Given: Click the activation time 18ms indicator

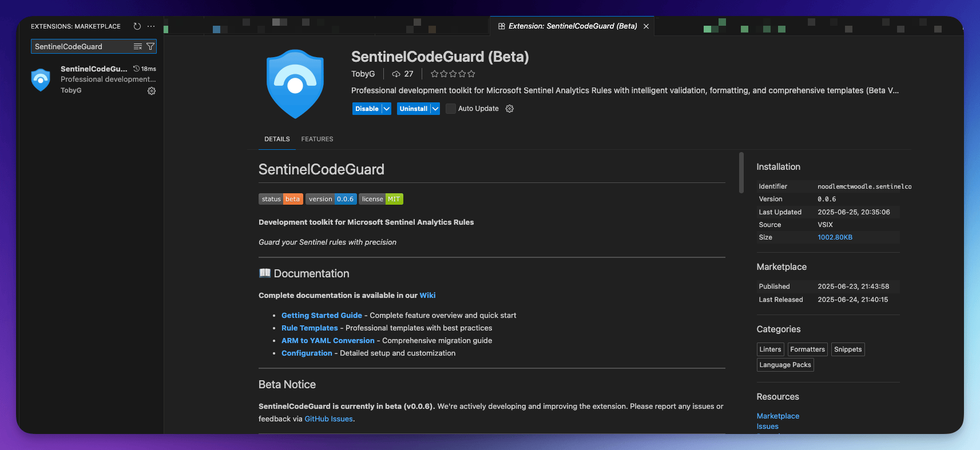Looking at the screenshot, I should [x=145, y=69].
